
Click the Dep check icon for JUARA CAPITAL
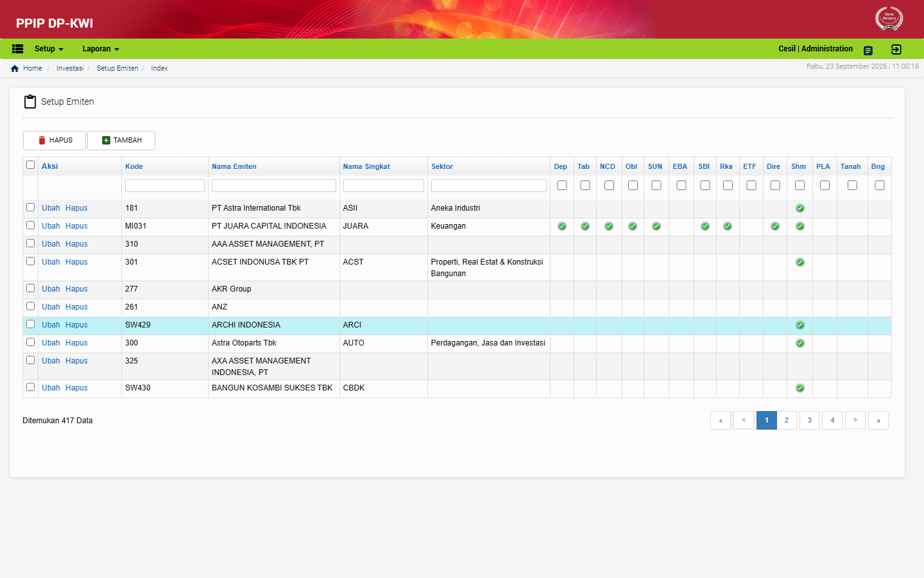562,226
